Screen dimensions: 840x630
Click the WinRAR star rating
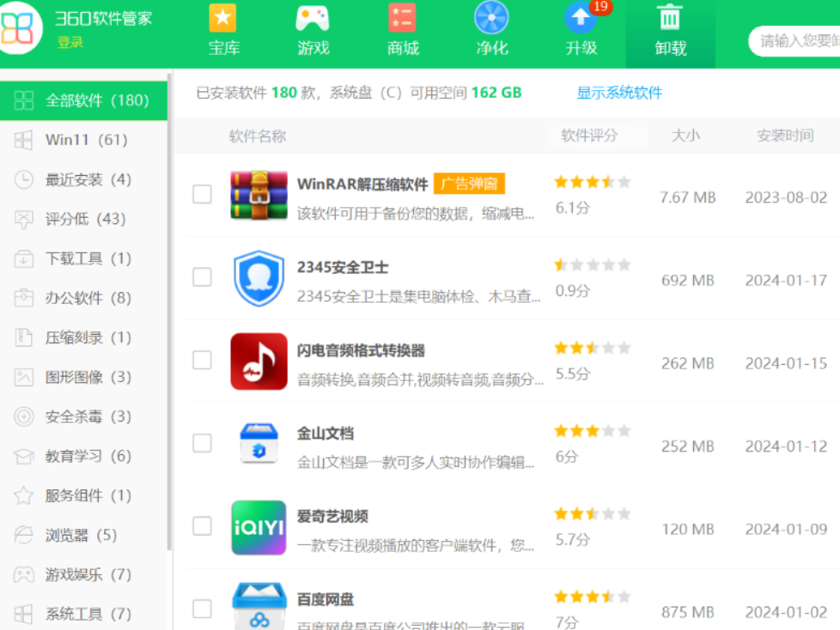593,182
